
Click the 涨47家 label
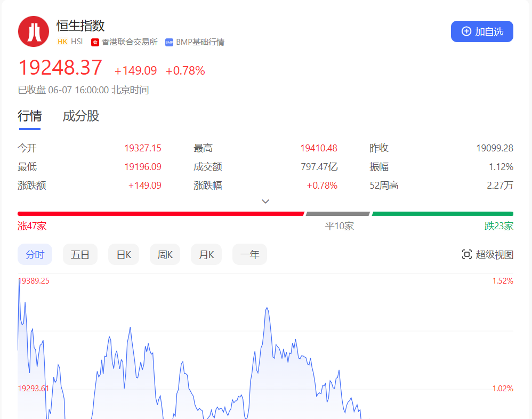tap(32, 226)
